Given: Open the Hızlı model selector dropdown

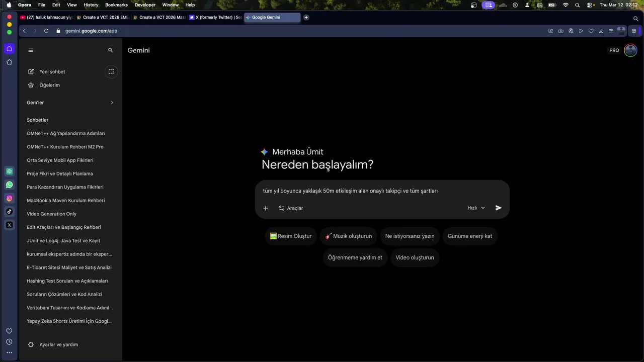Looking at the screenshot, I should click(476, 208).
